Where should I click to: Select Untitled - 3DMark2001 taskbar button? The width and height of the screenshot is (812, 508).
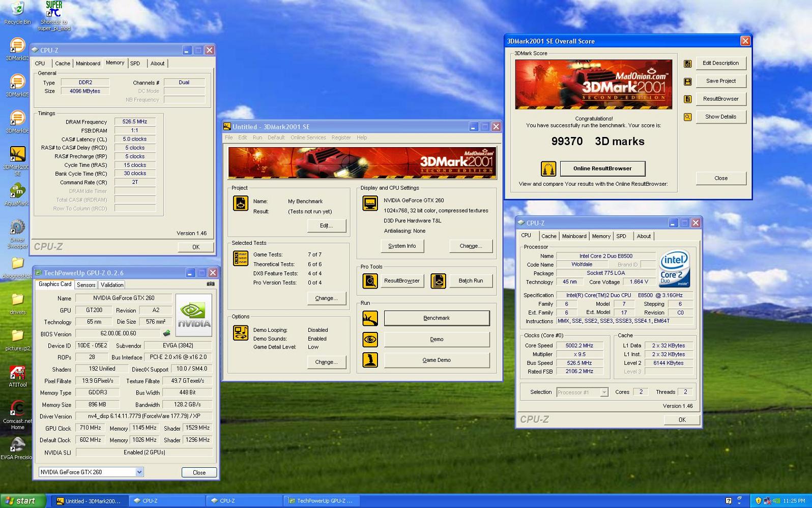coord(89,501)
